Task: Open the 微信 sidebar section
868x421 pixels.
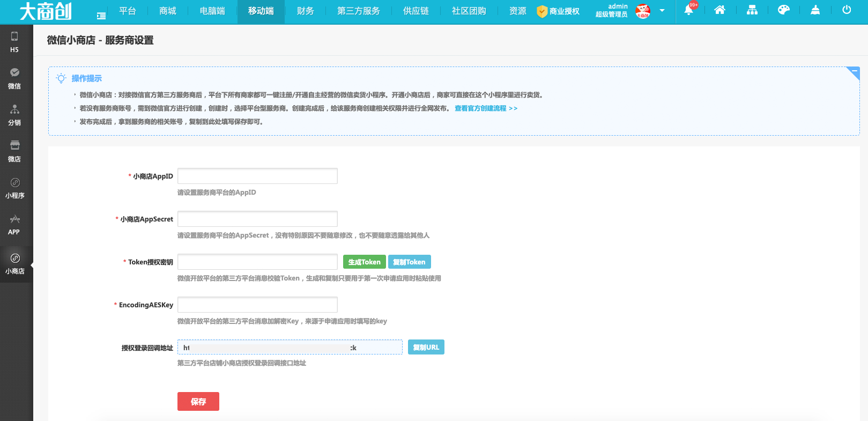Action: [x=14, y=79]
